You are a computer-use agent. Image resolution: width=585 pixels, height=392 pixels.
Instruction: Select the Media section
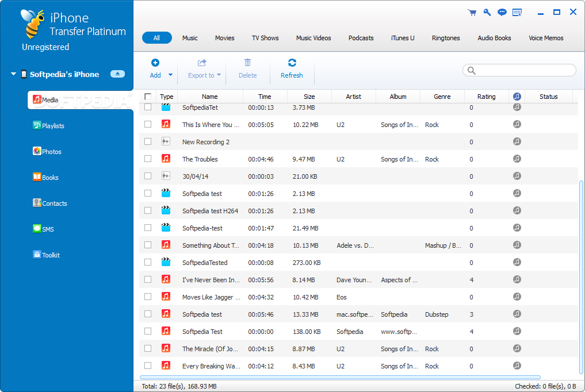point(80,100)
